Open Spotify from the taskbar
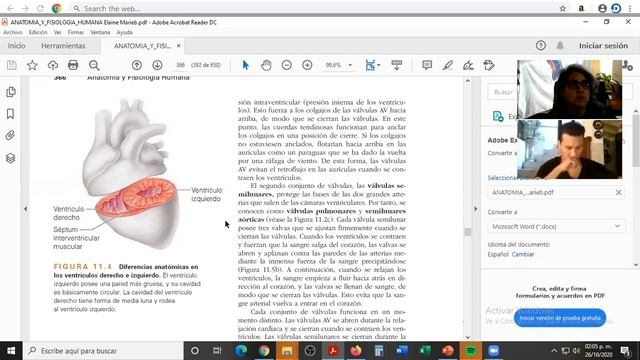The height and width of the screenshot is (360, 640). [471, 351]
